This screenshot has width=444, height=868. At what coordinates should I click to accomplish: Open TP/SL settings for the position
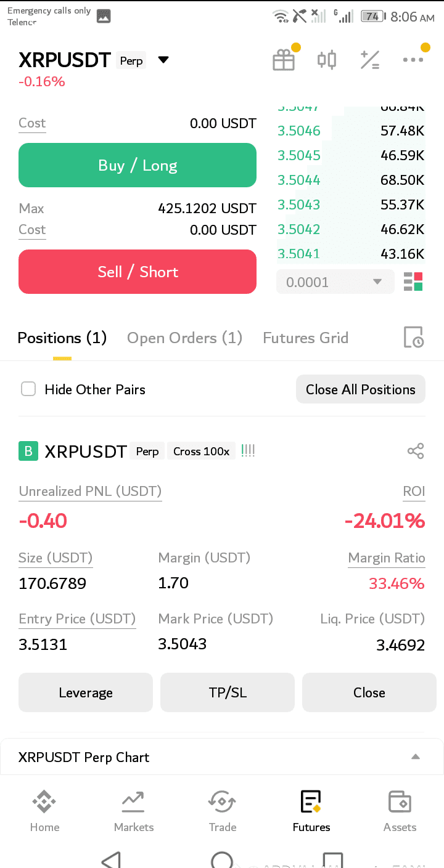(x=228, y=692)
